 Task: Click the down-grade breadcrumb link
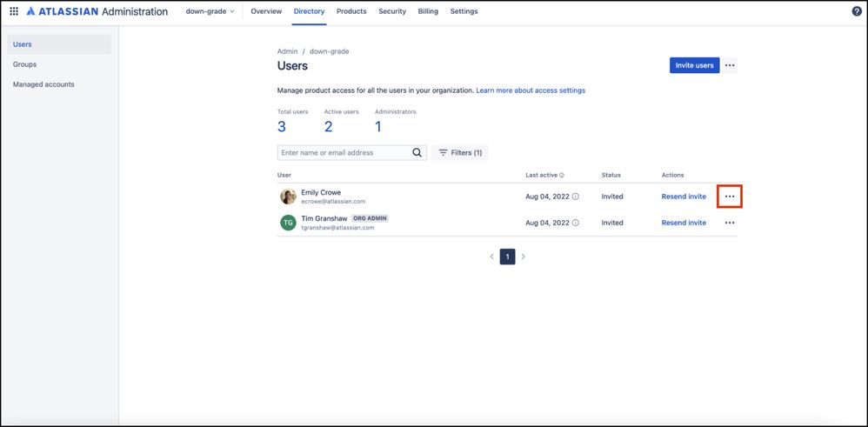pos(330,51)
